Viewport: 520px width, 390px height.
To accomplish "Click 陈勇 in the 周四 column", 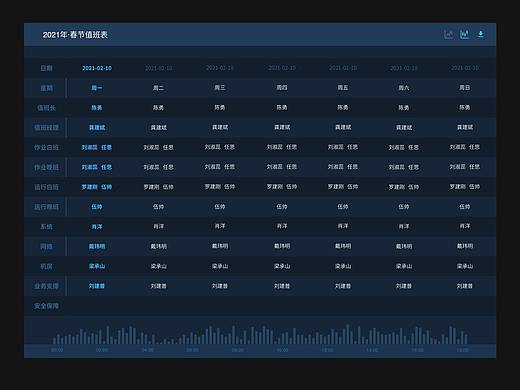I will tap(282, 108).
